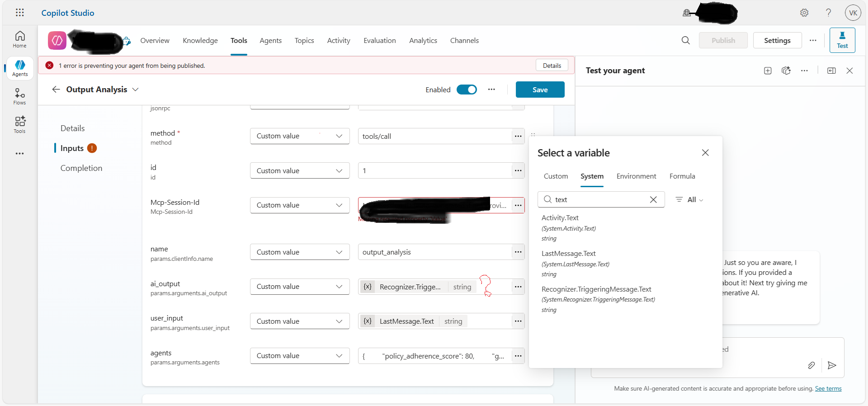Close the Test your agent panel
Viewport: 868px width, 406px height.
[x=849, y=71]
